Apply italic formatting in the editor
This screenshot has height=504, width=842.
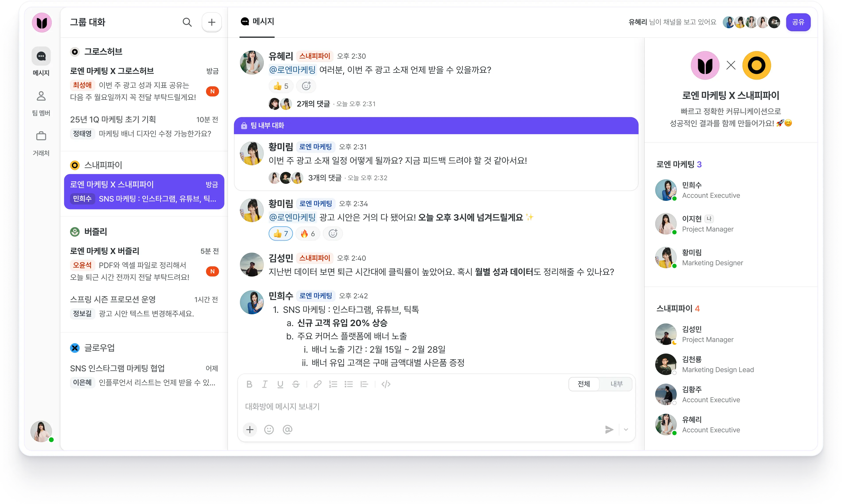pyautogui.click(x=265, y=384)
